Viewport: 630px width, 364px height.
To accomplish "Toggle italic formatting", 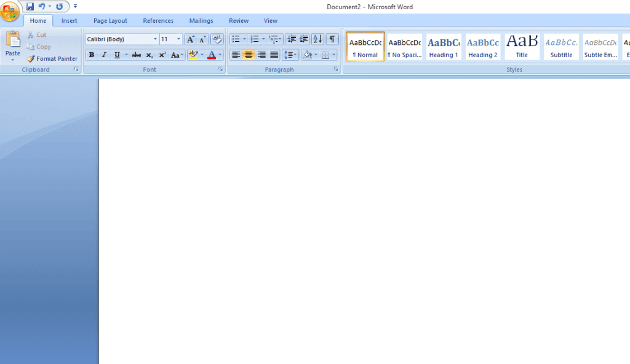I will tap(104, 55).
